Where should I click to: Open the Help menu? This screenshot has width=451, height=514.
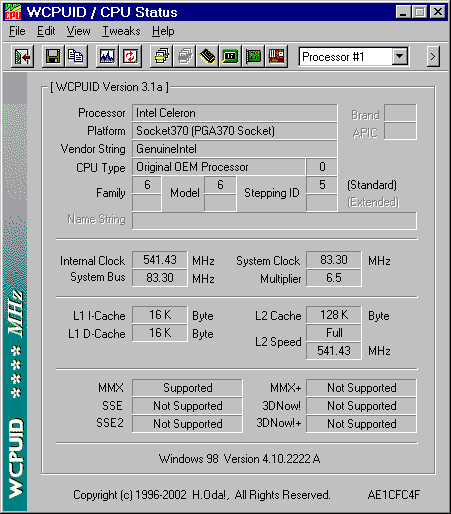163,31
